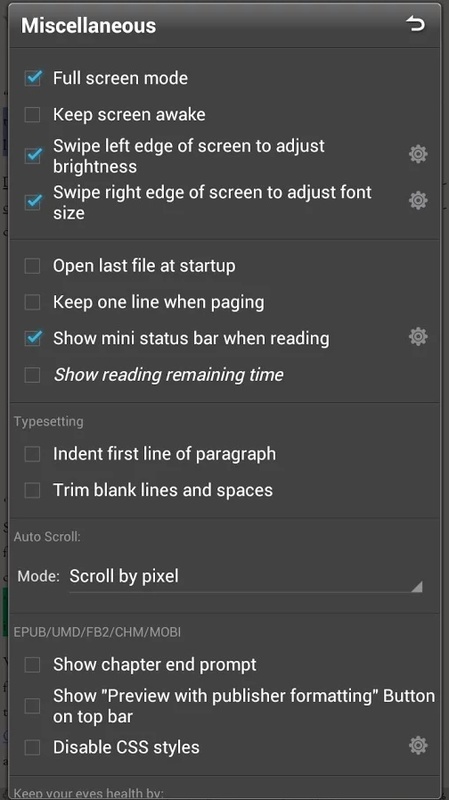449x800 pixels.
Task: Click the dropdown arrow beside Scroll by pixel
Action: click(x=416, y=586)
